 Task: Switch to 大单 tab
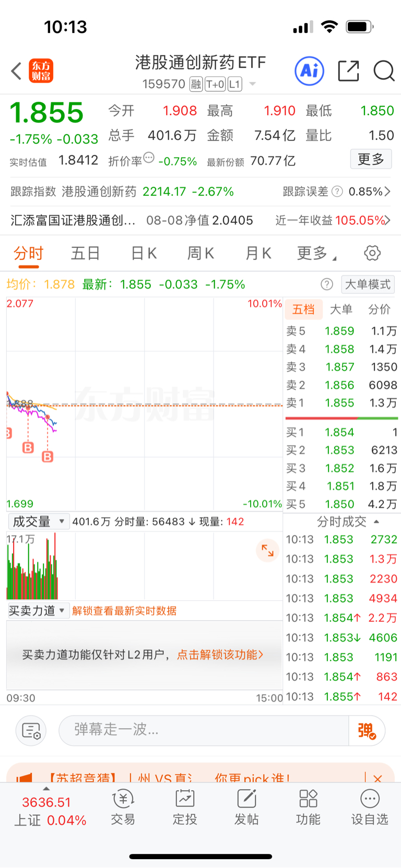[x=341, y=310]
